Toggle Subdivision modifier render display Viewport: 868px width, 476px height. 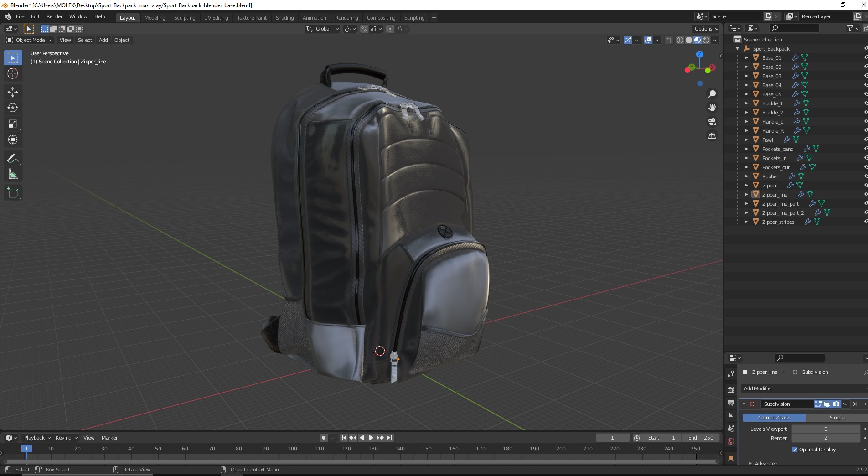point(837,404)
